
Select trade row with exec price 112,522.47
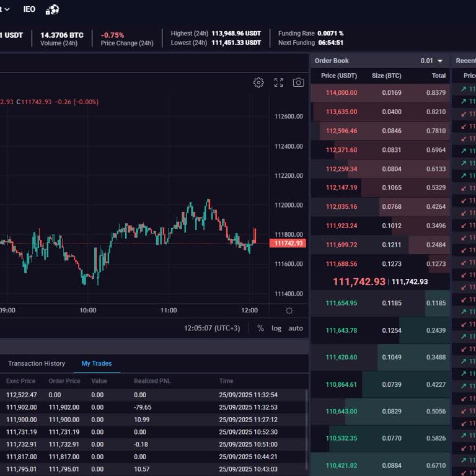(153, 395)
